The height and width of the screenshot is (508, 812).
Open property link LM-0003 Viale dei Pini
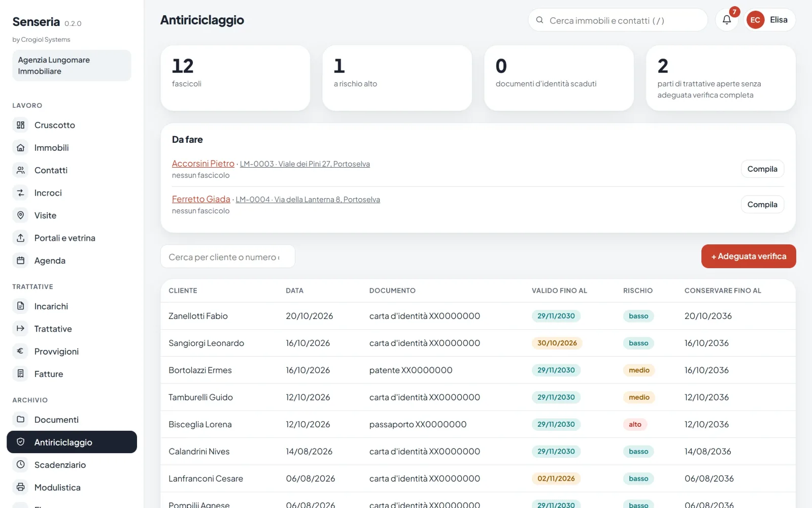(x=305, y=164)
